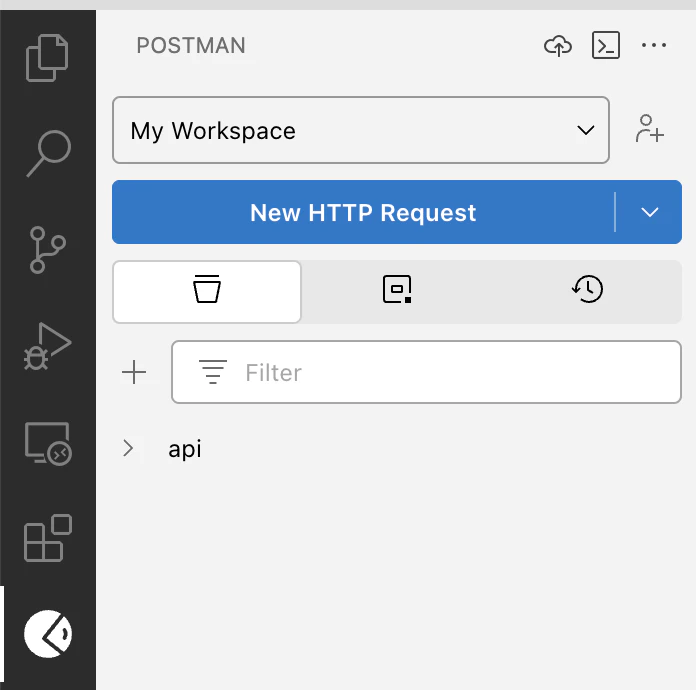This screenshot has height=690, width=696.
Task: Open the My Workspace dropdown
Action: [361, 130]
